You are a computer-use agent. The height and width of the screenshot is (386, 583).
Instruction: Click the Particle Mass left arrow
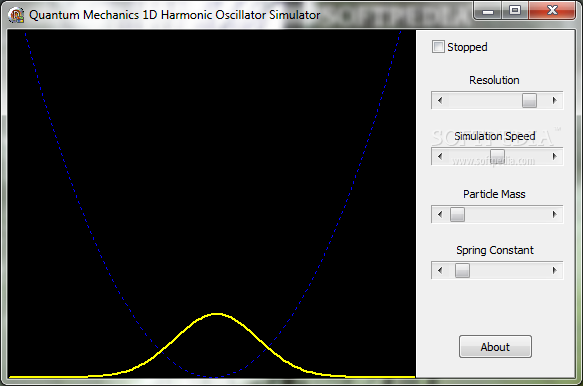(440, 215)
